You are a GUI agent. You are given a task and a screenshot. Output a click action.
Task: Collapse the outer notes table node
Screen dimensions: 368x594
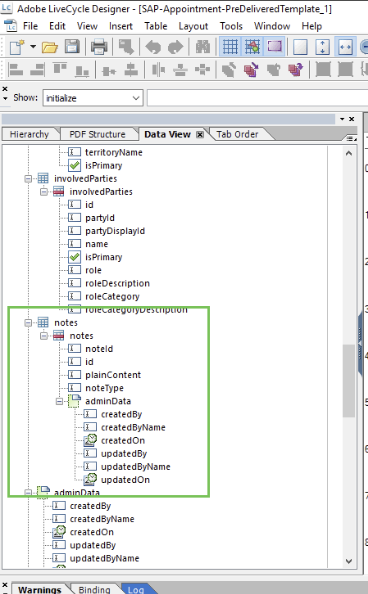point(28,323)
